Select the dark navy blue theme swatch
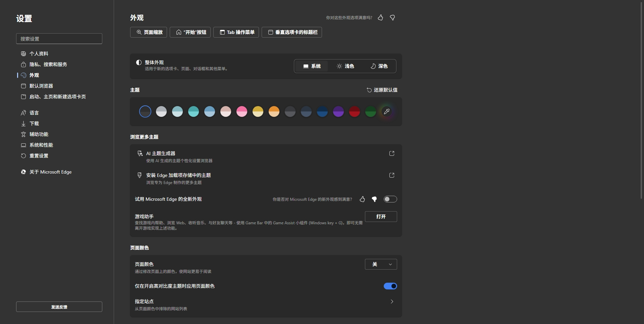 pyautogui.click(x=322, y=111)
